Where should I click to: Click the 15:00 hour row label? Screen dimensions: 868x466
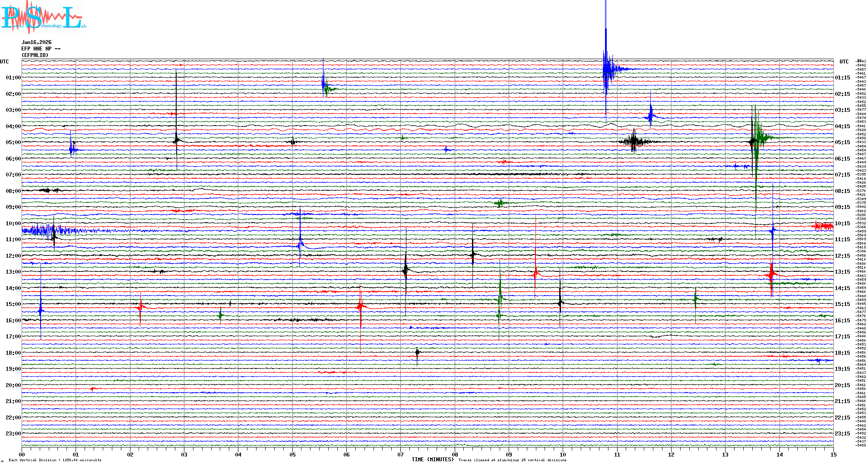tap(13, 304)
